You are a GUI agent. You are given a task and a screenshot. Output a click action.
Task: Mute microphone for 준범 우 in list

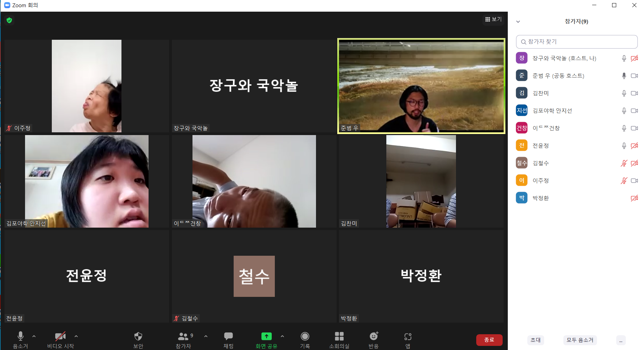pyautogui.click(x=624, y=76)
